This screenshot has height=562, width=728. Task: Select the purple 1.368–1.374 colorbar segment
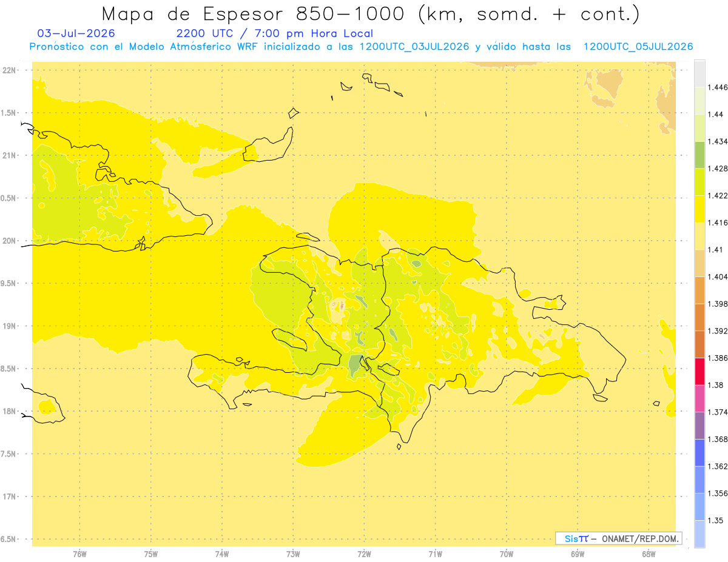(699, 426)
